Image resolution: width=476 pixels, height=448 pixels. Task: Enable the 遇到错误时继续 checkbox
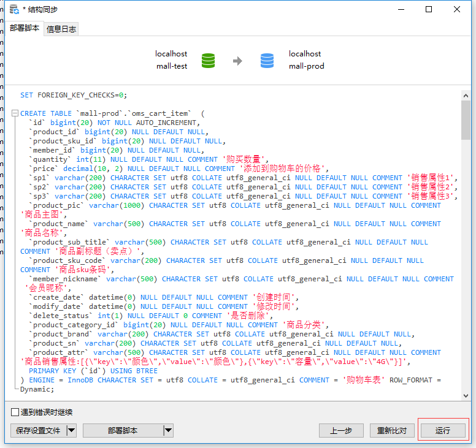tap(15, 412)
